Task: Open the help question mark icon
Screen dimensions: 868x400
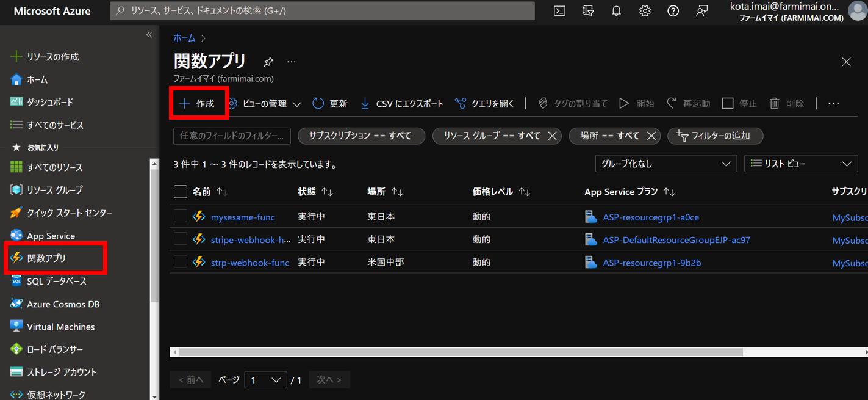Action: coord(673,11)
